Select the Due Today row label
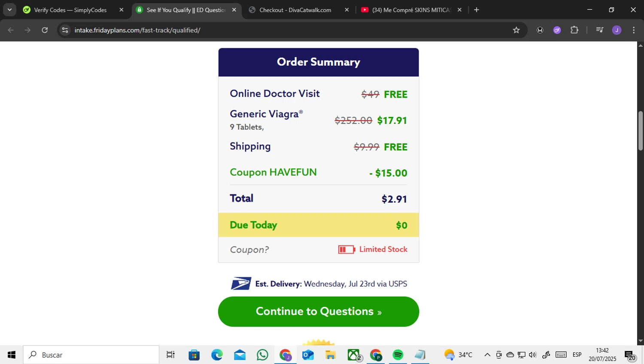Viewport: 644px width, 364px height. tap(253, 225)
